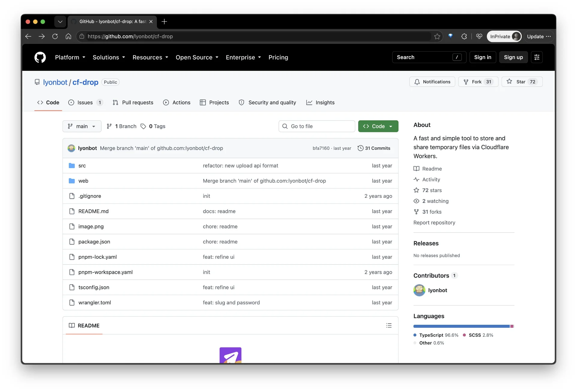The width and height of the screenshot is (577, 392).
Task: Reload the page with the refresh icon
Action: coord(55,36)
